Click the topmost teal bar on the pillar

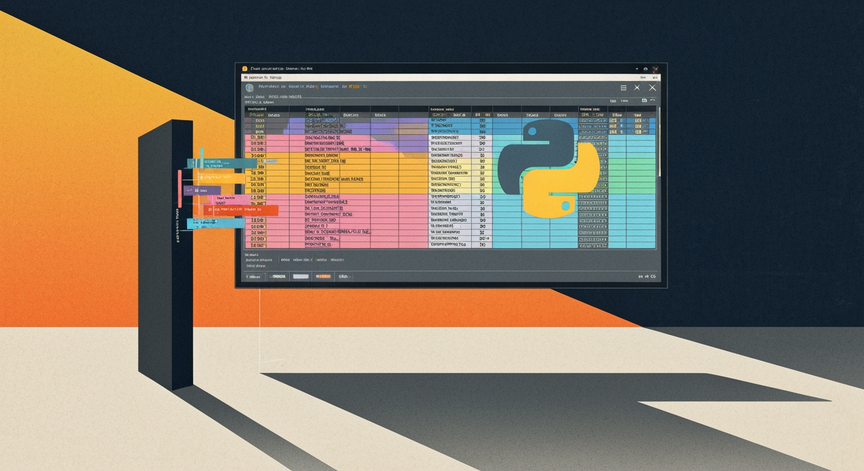coord(222,163)
